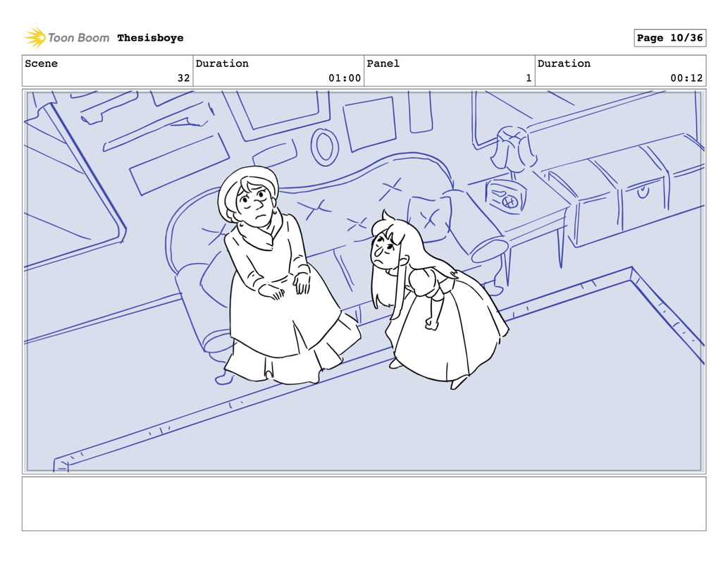Screen dimensions: 728x564
Task: Click the scene duration value 01:00
Action: (345, 78)
